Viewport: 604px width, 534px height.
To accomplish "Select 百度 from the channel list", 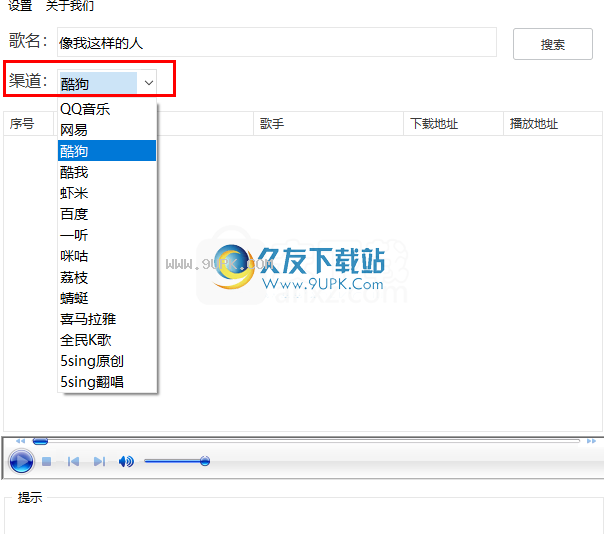I will [x=107, y=214].
